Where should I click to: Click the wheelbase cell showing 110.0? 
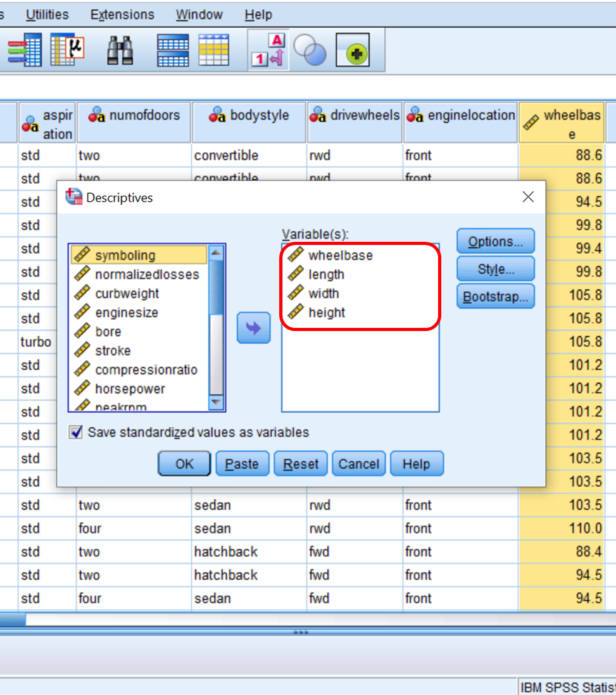pos(562,529)
